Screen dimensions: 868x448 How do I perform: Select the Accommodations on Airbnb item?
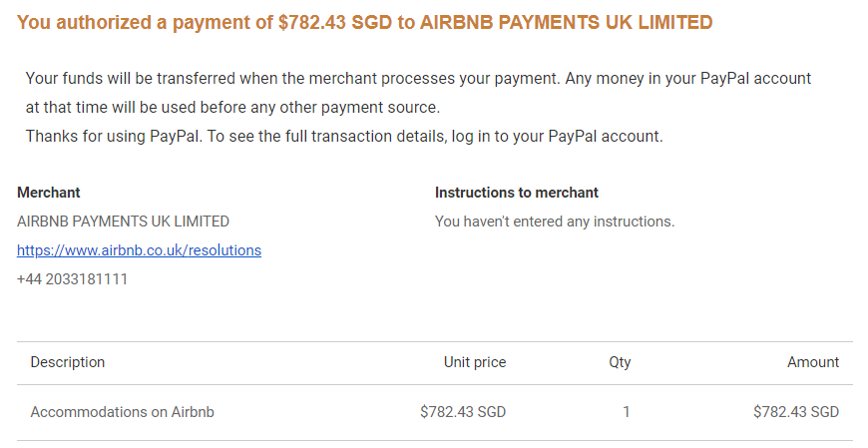(x=123, y=412)
